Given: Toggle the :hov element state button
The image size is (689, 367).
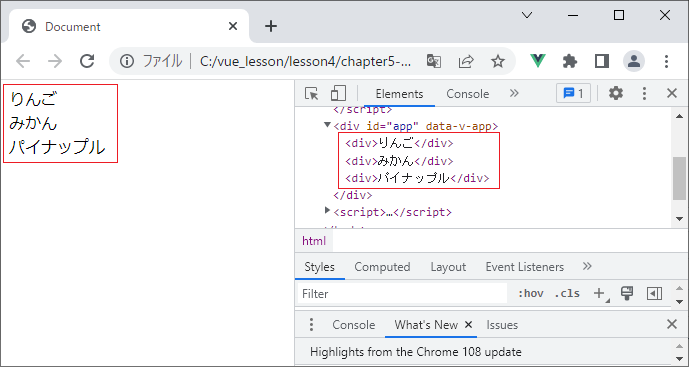Looking at the screenshot, I should pos(530,294).
